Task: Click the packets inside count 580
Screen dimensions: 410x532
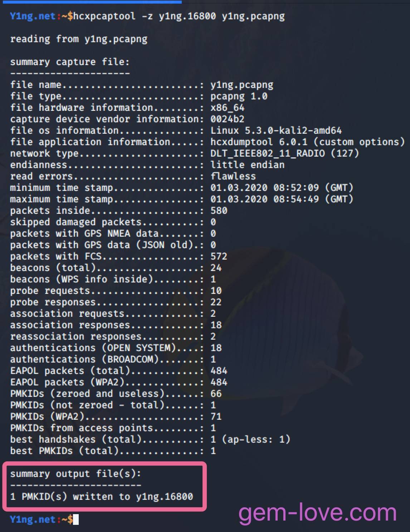Action: (x=219, y=211)
